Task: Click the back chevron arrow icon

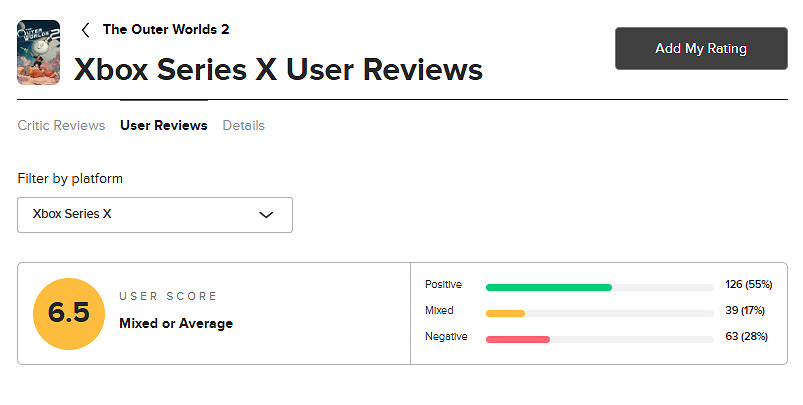Action: [x=86, y=30]
